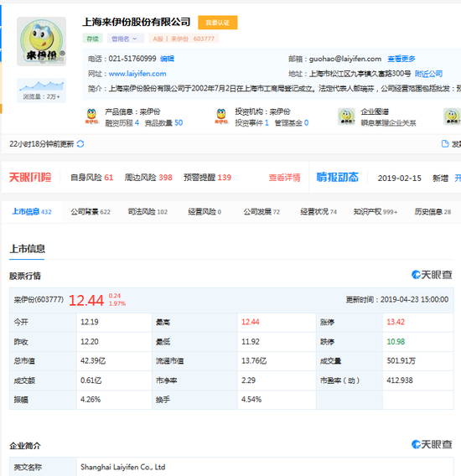Viewport: 461px width, 476px height.
Task: Switch to the 经营状况 74 tab
Action: 319,211
